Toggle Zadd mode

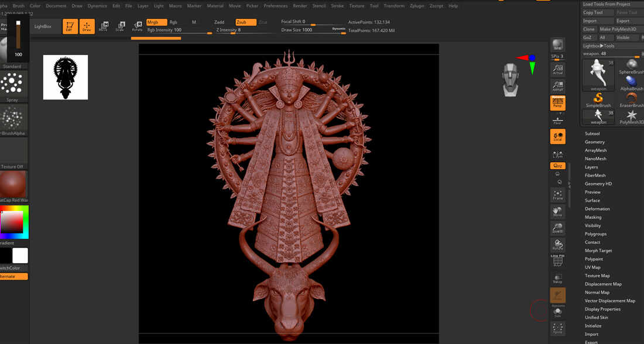[220, 22]
